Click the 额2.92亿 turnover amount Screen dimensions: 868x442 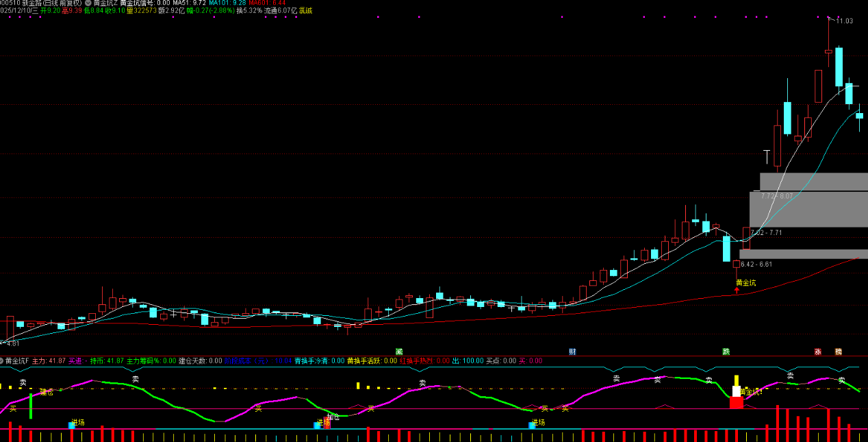pos(171,10)
